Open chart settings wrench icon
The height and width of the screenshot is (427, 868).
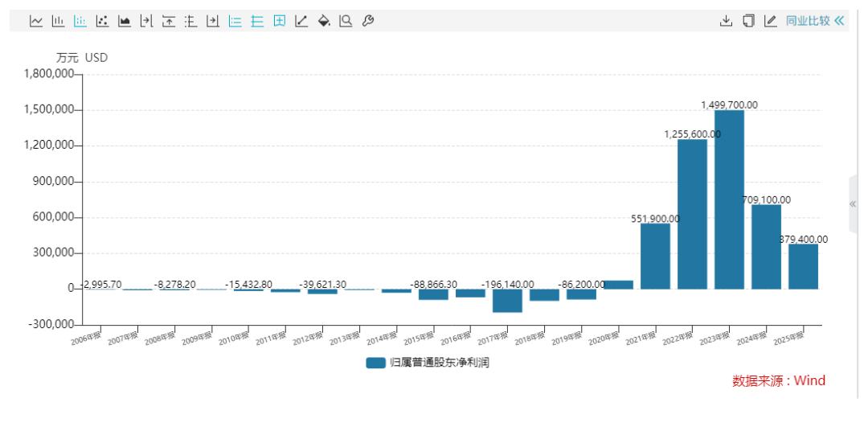[368, 21]
